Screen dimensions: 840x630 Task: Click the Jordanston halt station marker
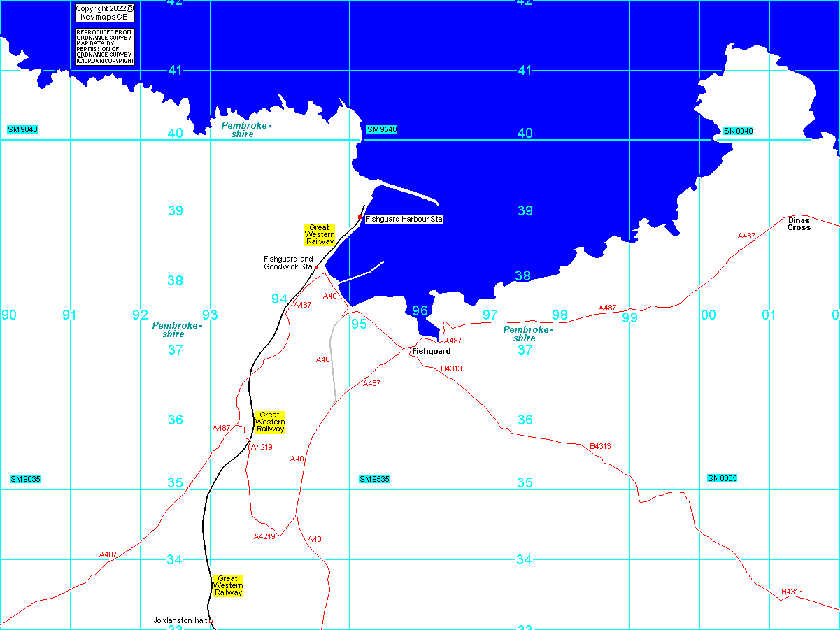(211, 621)
